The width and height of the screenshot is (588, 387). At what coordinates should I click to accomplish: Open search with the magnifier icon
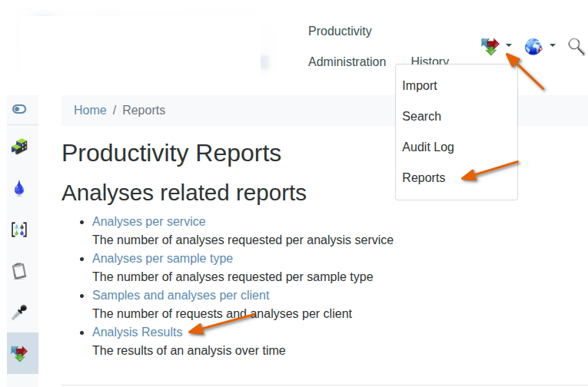click(x=576, y=46)
